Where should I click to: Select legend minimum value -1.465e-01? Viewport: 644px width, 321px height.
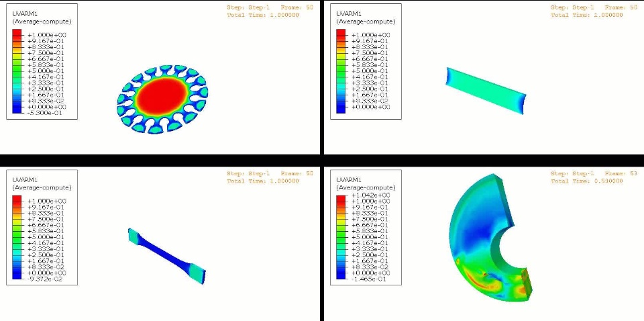point(368,279)
